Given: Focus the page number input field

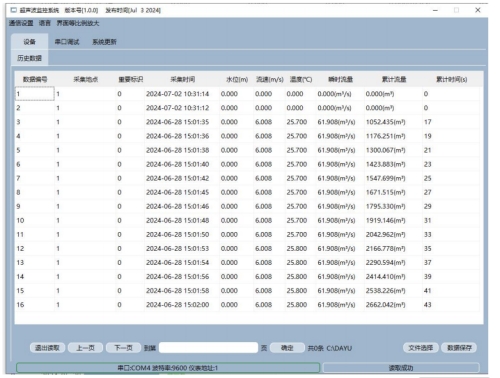Looking at the screenshot, I should point(208,348).
